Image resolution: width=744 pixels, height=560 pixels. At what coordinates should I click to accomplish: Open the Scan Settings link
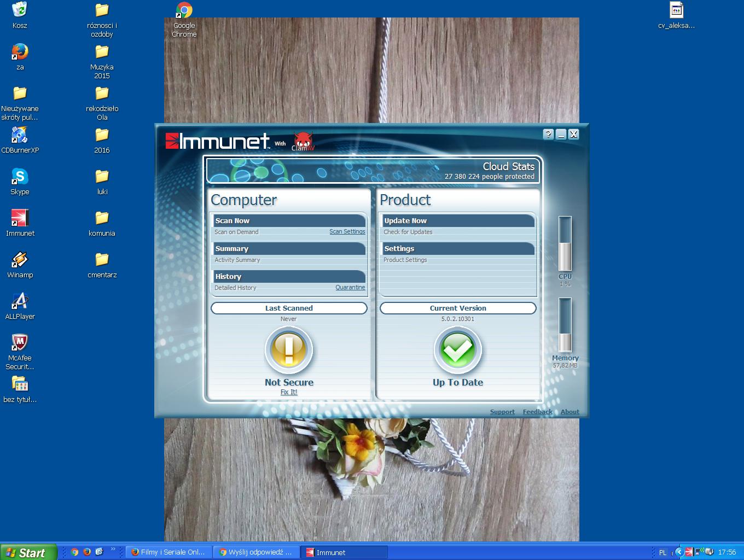click(x=347, y=232)
